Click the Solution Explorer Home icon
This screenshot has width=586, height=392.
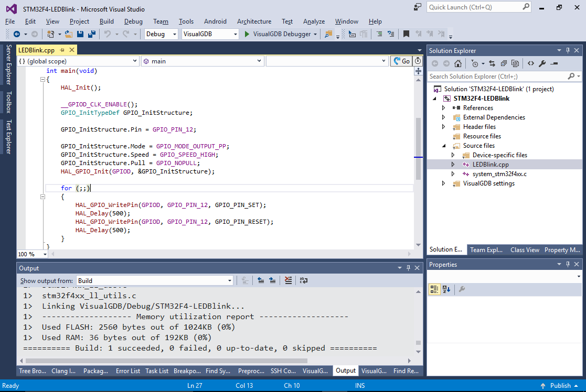[x=458, y=63]
